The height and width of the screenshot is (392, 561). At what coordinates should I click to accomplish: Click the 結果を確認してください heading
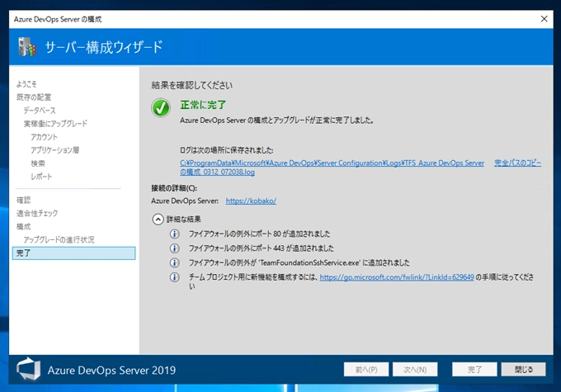(191, 85)
